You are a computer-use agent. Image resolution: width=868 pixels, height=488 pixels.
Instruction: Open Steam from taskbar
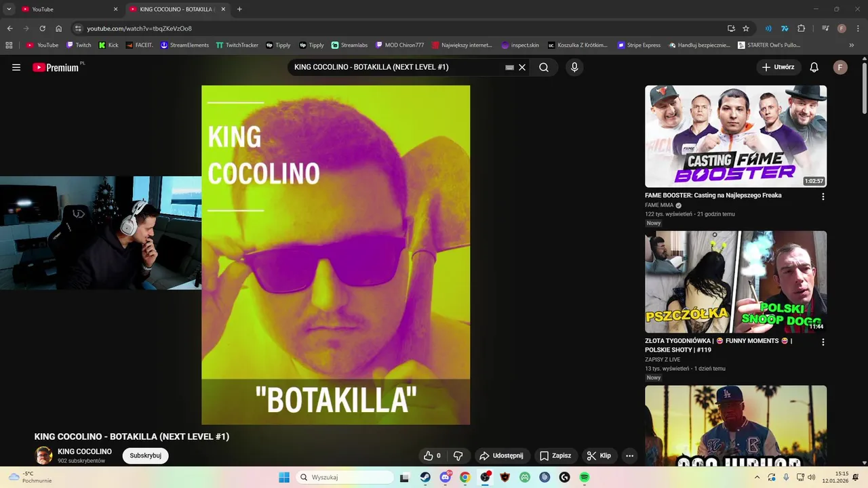tap(425, 477)
